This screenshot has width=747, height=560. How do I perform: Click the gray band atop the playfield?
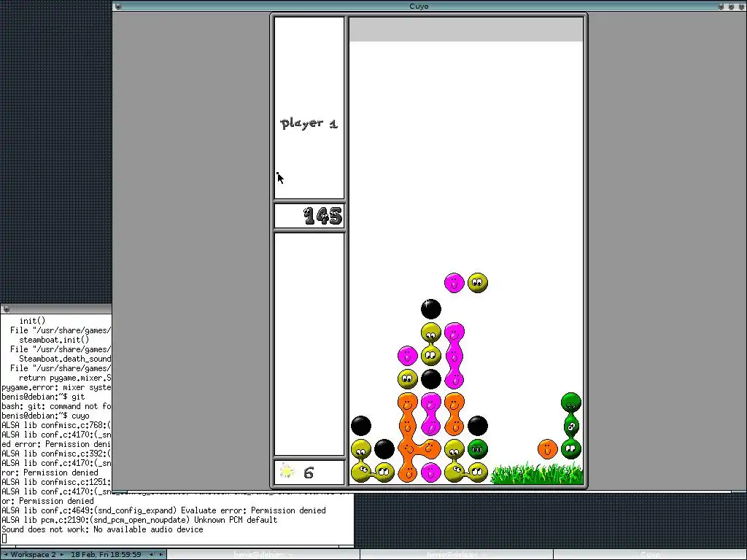(x=466, y=29)
